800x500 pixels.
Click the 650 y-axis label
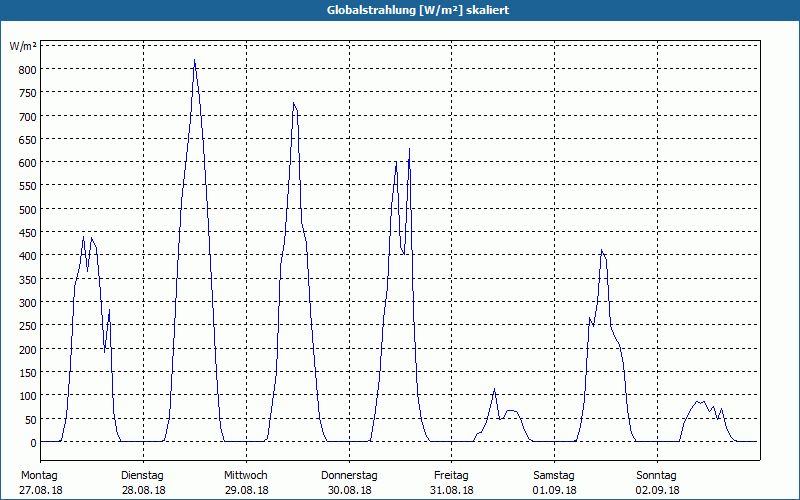tap(28, 140)
